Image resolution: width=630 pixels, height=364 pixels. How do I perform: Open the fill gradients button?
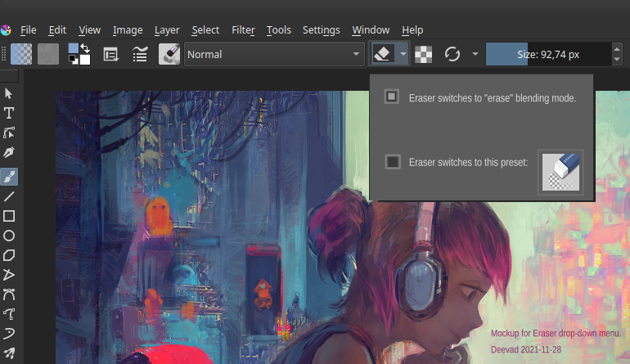(x=21, y=54)
